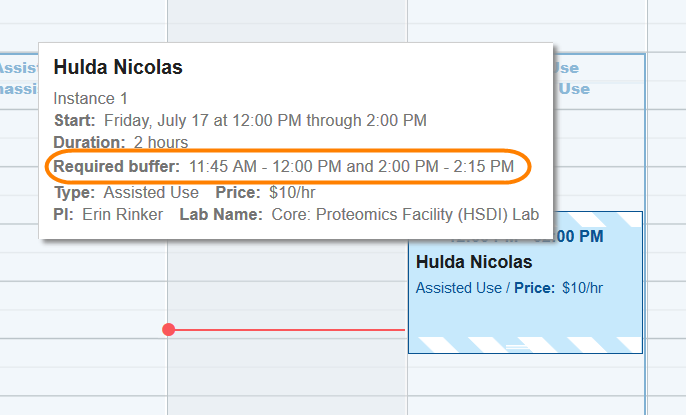Open the Hulda Nicolas reservation block
The image size is (686, 415).
[x=525, y=300]
